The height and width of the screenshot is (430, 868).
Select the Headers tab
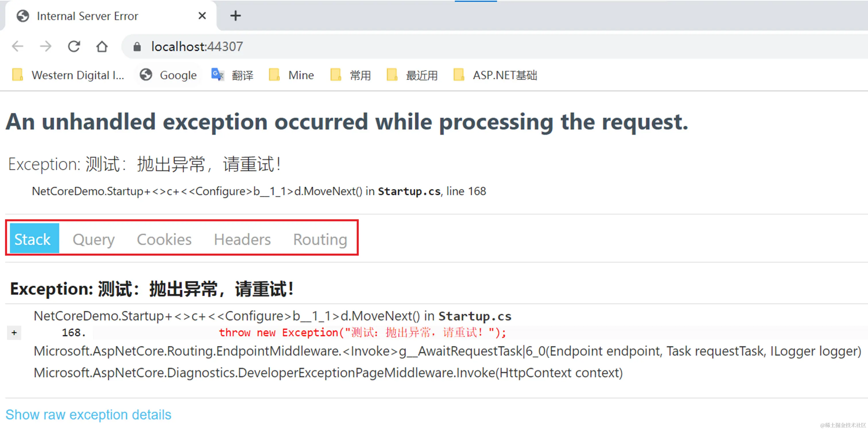(242, 240)
